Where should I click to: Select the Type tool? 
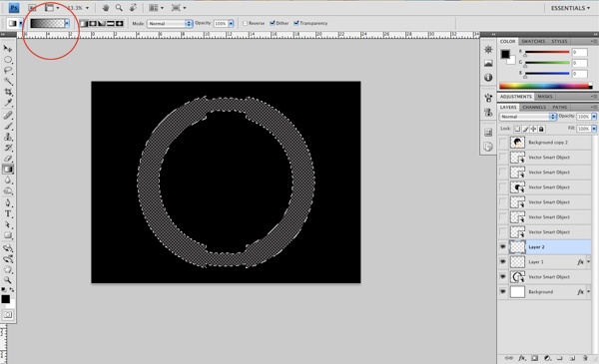(x=8, y=213)
